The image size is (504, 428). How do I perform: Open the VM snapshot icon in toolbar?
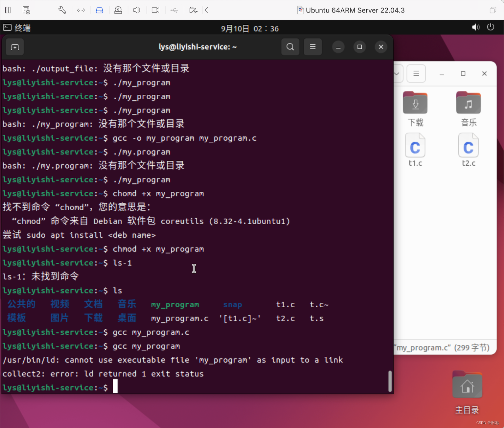point(26,10)
